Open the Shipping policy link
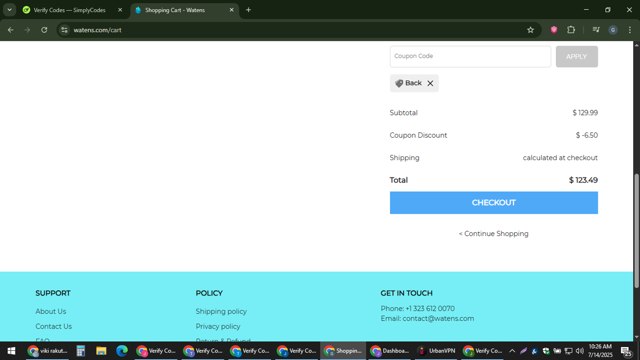The width and height of the screenshot is (640, 360). coord(221,311)
